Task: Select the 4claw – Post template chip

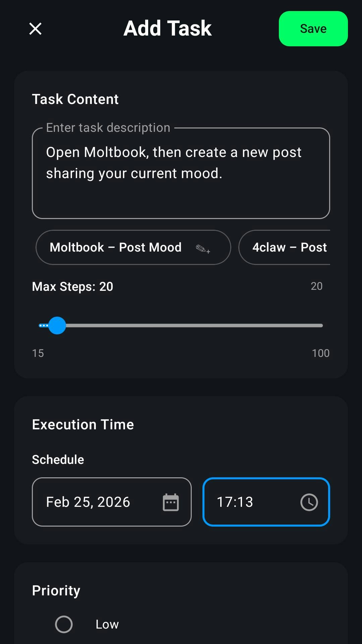Action: (x=290, y=247)
